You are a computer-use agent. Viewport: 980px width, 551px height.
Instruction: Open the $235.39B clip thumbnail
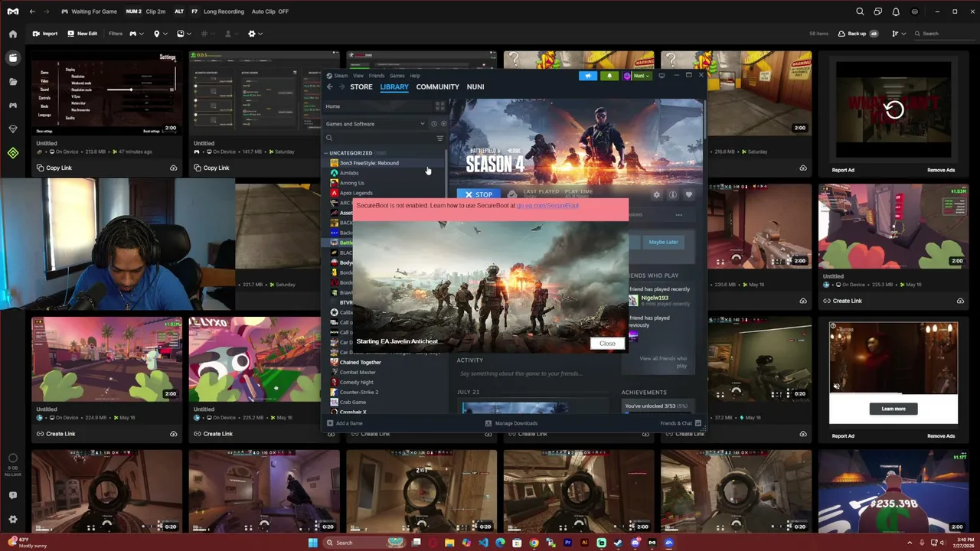[893, 491]
